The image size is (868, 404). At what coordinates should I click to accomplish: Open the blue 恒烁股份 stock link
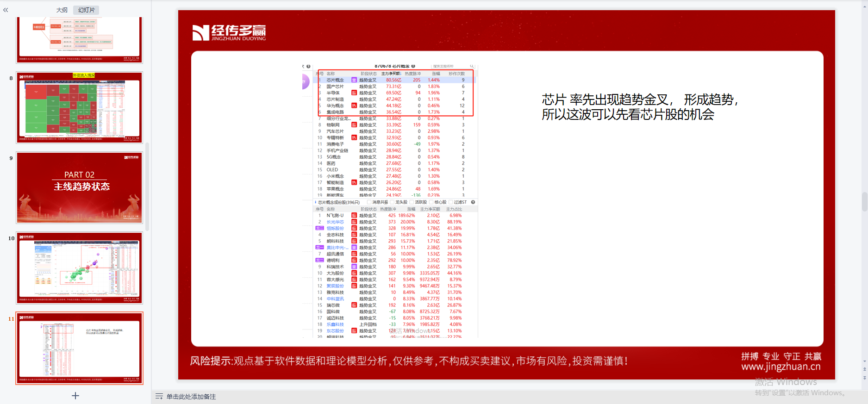tap(335, 229)
